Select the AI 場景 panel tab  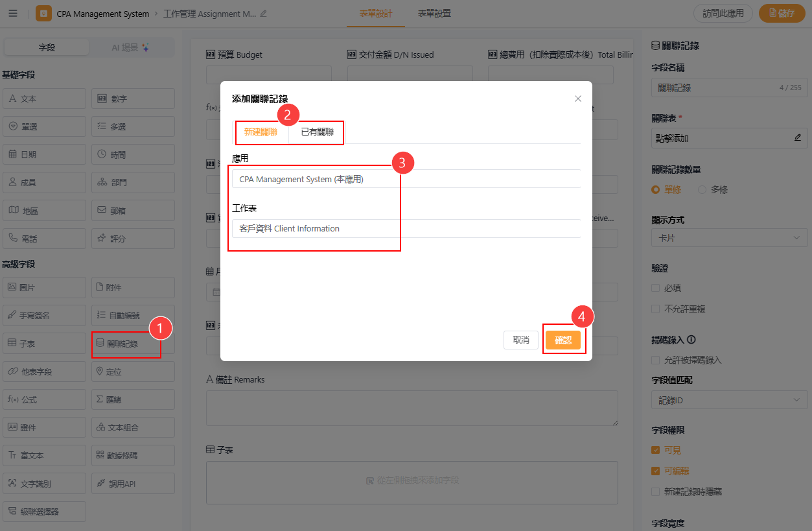click(x=131, y=47)
